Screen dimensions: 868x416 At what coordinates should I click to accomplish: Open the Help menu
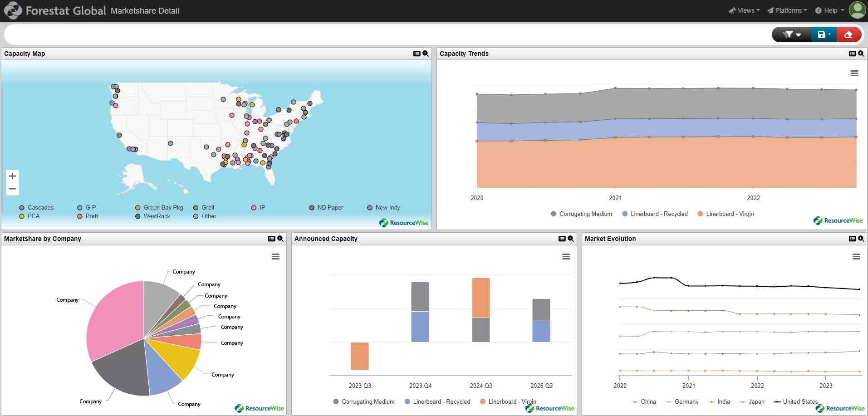pyautogui.click(x=829, y=10)
